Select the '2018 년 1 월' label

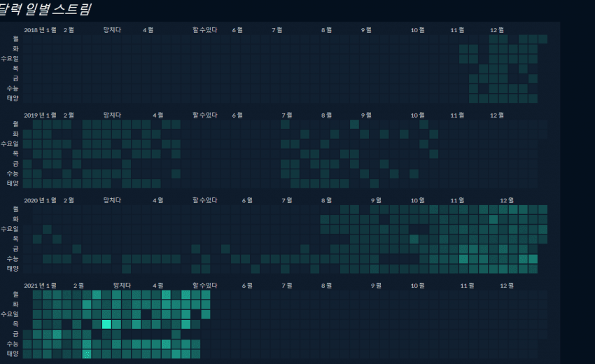[x=40, y=30]
